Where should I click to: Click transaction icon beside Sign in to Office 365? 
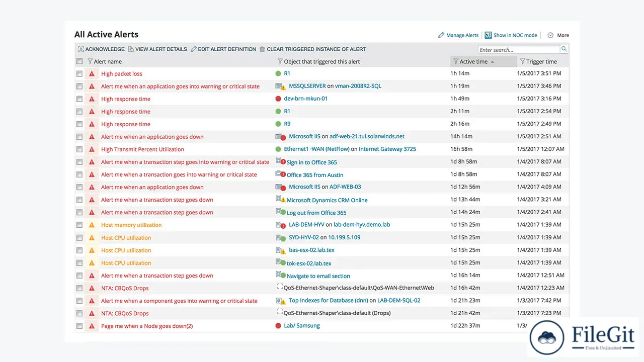tap(281, 161)
